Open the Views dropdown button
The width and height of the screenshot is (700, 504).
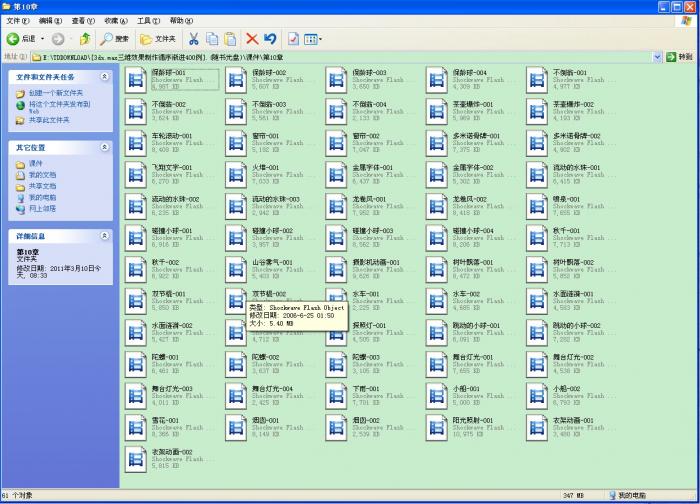312,39
